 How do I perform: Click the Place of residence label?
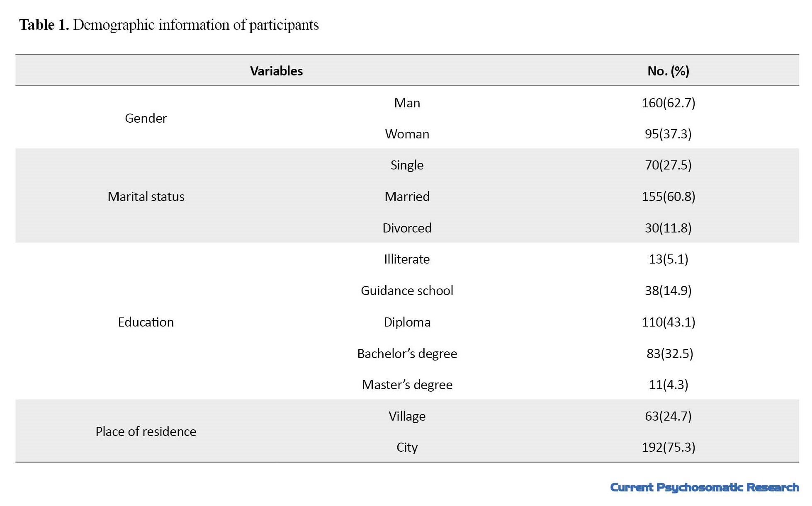146,431
